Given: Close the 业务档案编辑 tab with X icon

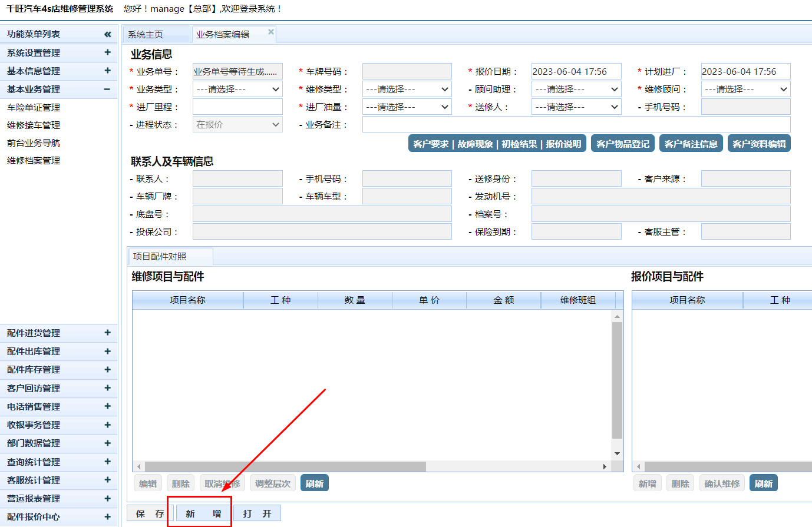Looking at the screenshot, I should pyautogui.click(x=271, y=32).
